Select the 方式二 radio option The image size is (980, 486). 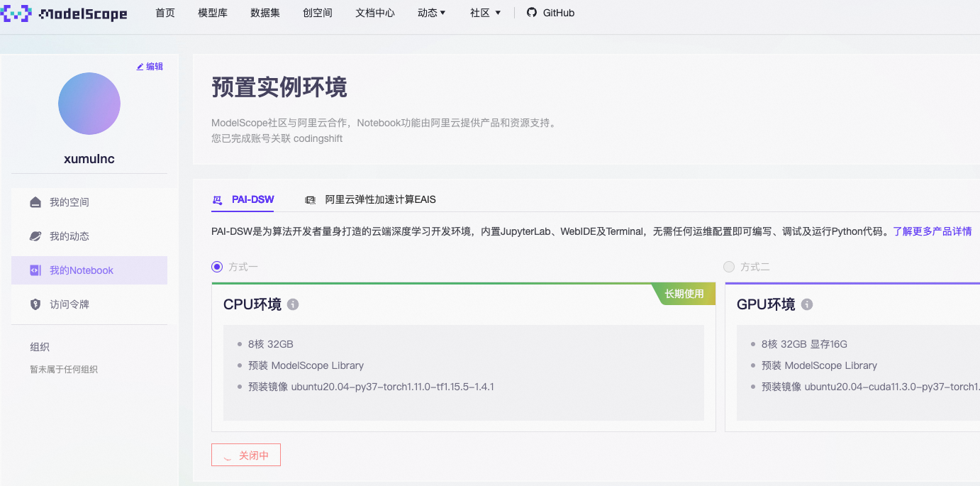(729, 266)
